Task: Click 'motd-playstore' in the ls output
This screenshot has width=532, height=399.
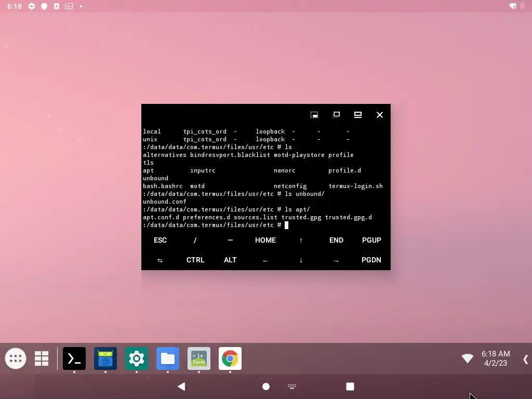Action: pyautogui.click(x=299, y=155)
